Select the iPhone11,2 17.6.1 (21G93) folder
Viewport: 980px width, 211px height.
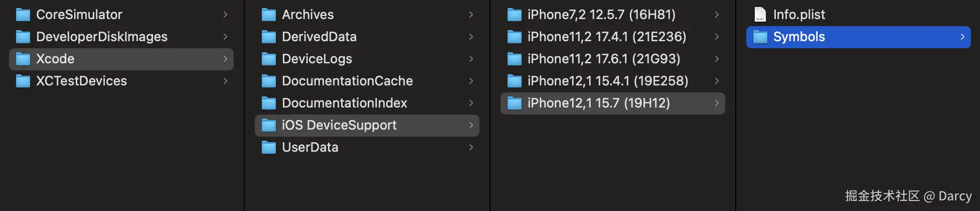pos(604,59)
